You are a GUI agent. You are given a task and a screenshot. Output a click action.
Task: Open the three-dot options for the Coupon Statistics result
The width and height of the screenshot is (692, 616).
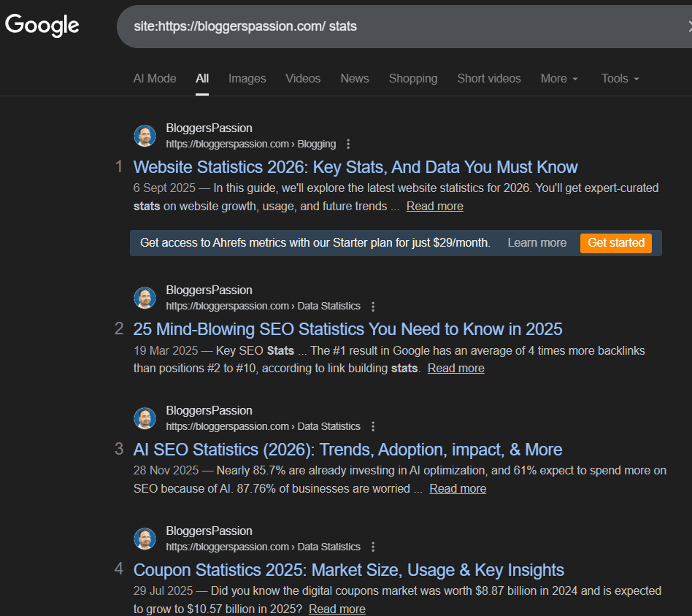tap(372, 547)
